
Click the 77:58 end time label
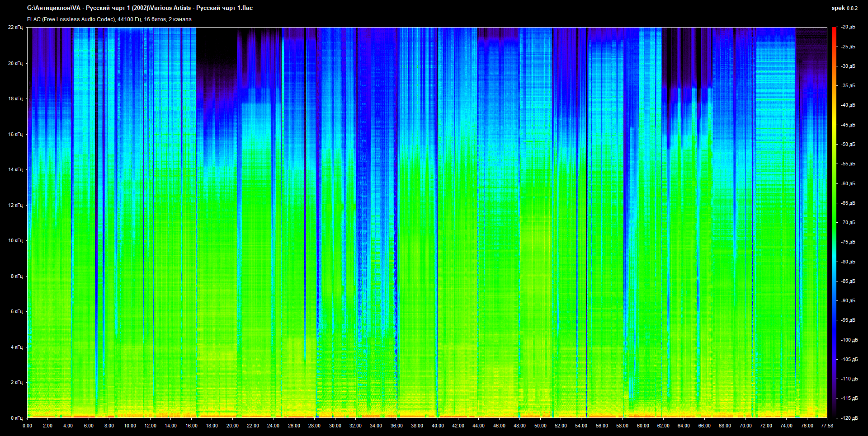coord(827,426)
